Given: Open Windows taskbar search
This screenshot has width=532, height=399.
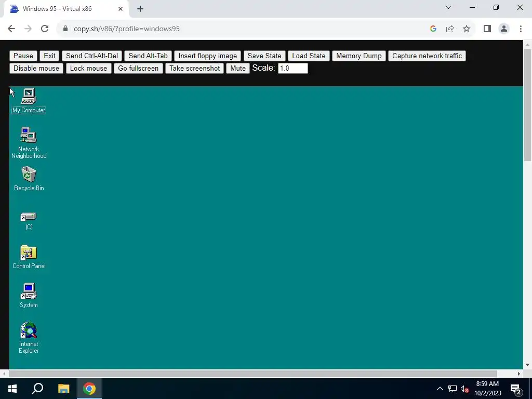Looking at the screenshot, I should pos(37,389).
